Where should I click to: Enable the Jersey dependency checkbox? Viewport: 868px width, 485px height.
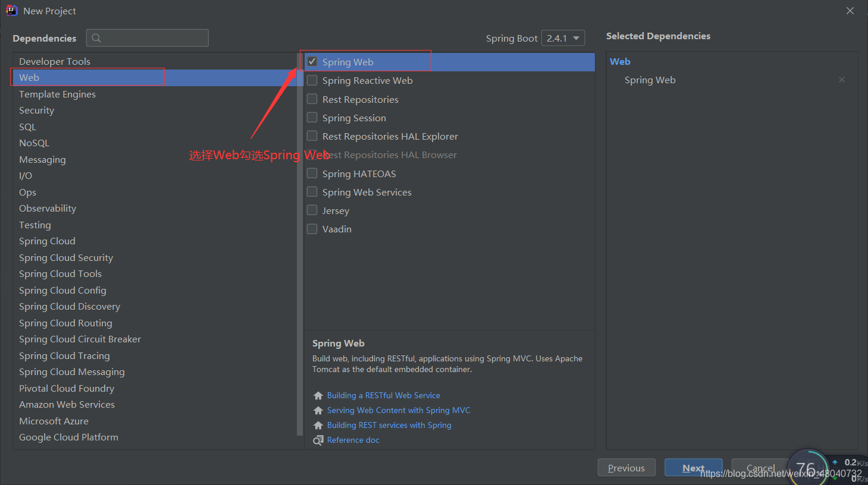click(x=312, y=210)
